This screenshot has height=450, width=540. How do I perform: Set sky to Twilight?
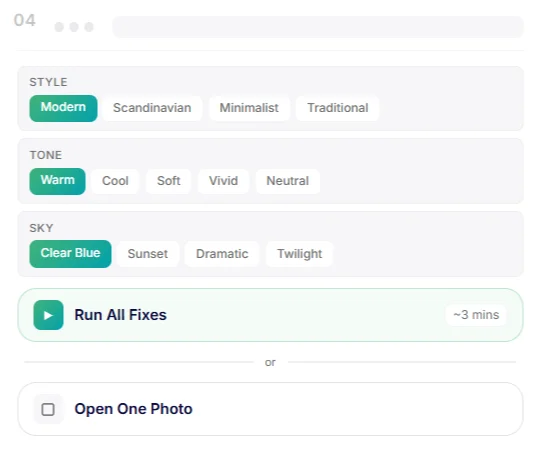tap(300, 254)
